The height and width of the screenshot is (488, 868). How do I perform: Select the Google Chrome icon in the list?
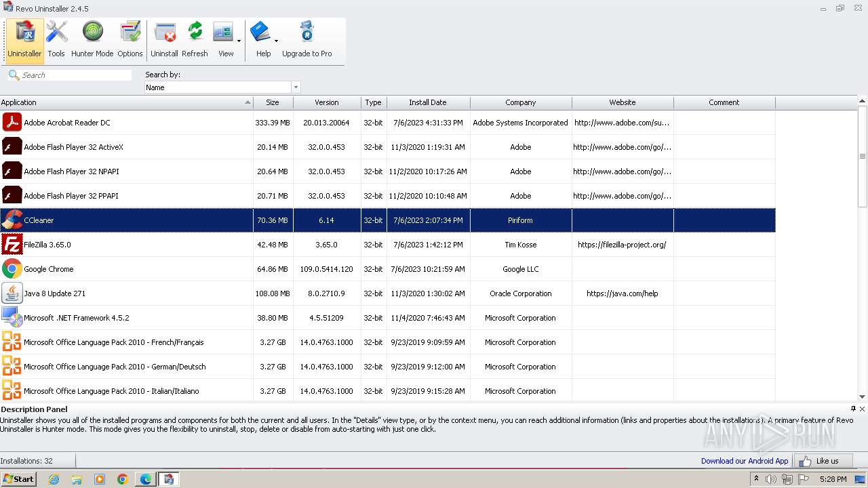click(12, 269)
